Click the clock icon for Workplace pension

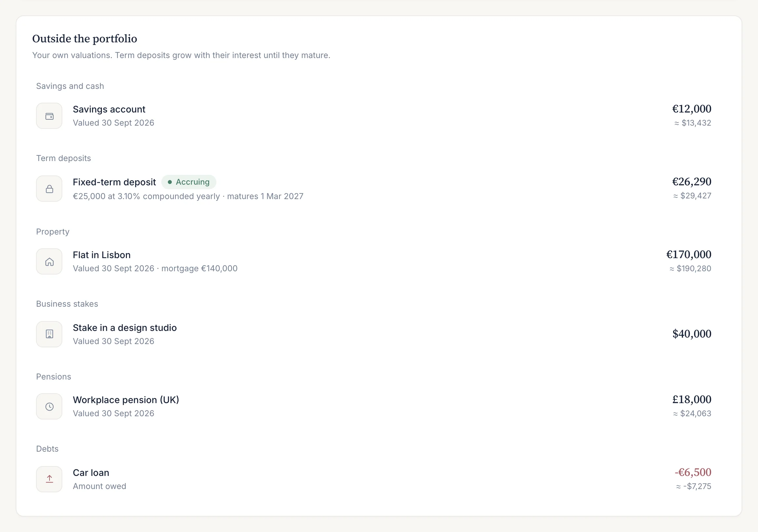[x=49, y=406]
